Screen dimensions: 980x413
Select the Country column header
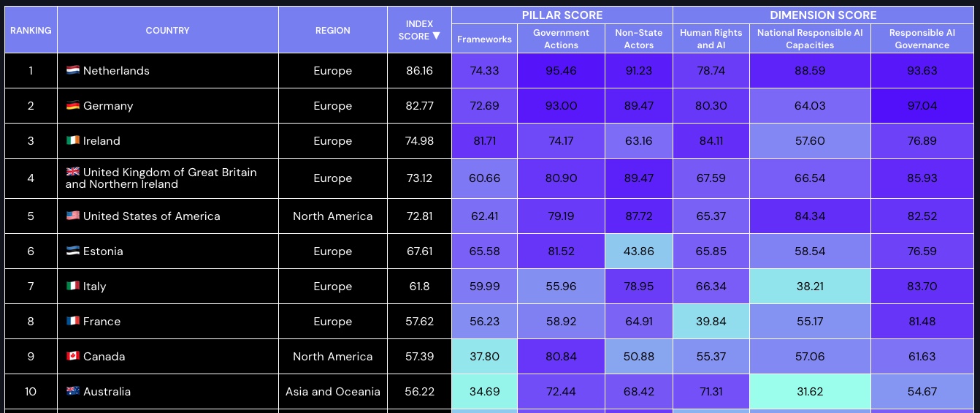tap(168, 30)
